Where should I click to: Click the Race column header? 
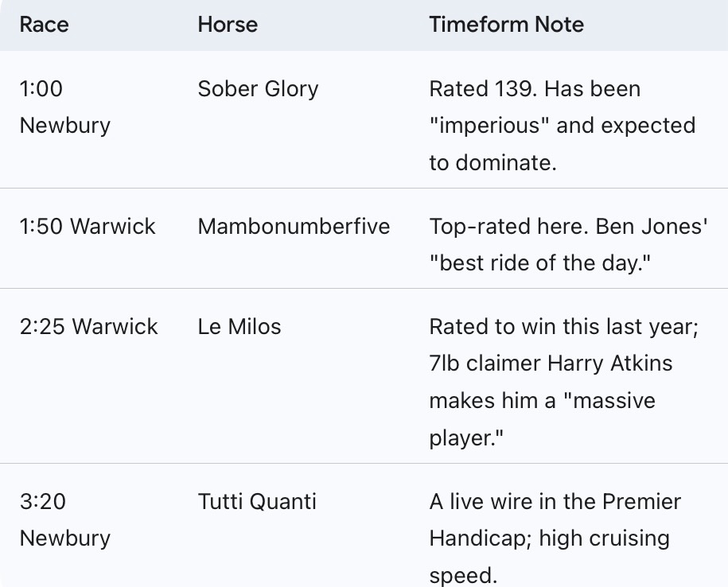44,24
